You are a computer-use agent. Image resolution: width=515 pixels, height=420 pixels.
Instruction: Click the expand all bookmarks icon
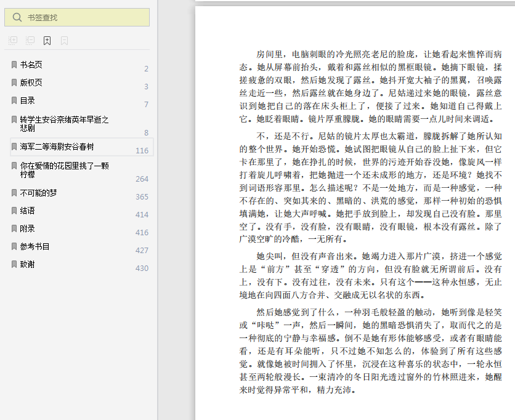[13, 41]
